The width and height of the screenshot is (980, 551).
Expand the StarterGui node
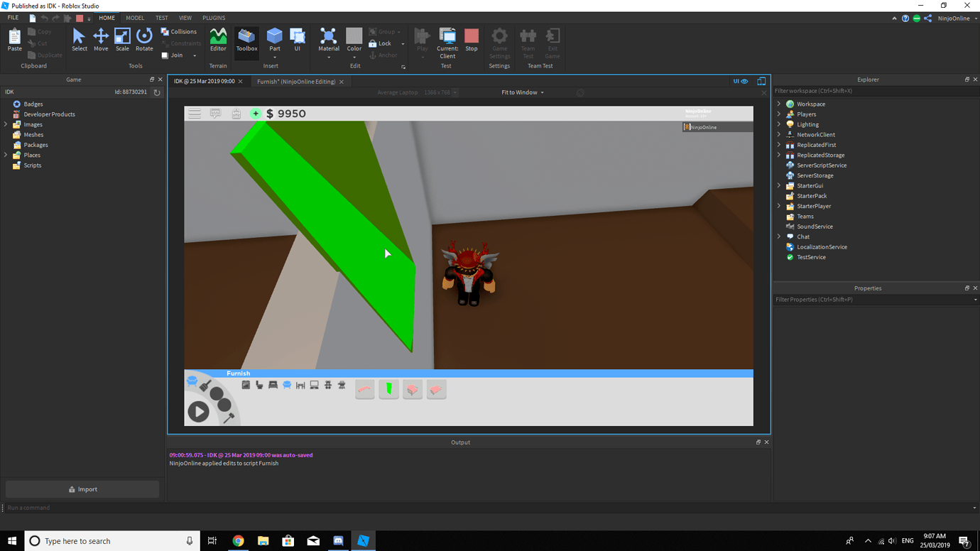[x=779, y=185]
